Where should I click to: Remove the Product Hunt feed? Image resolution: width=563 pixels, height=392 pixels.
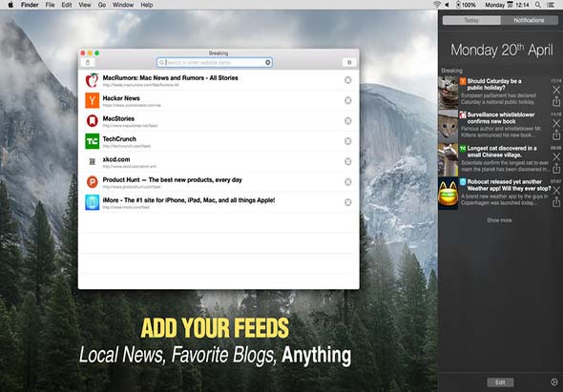[348, 182]
